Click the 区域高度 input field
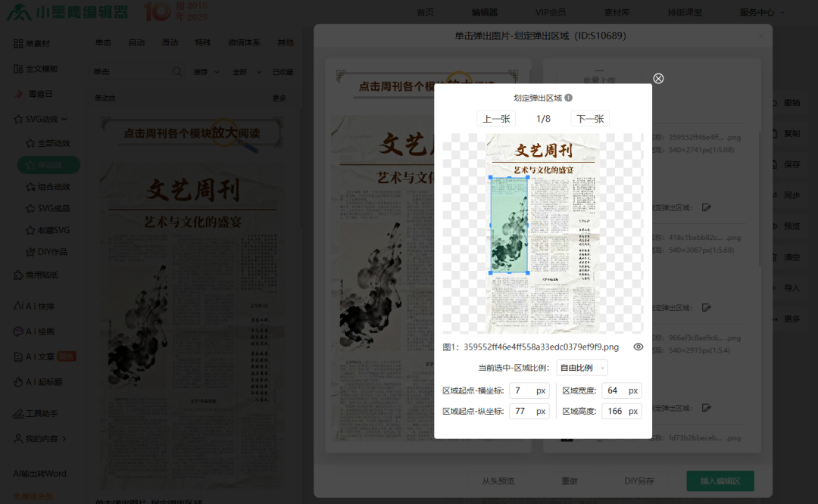This screenshot has height=504, width=818. click(621, 411)
